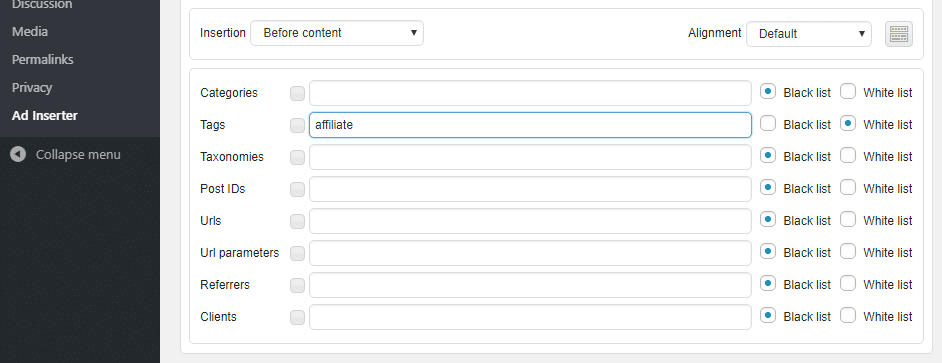Focus the Tags field containing affiliate

coord(530,125)
